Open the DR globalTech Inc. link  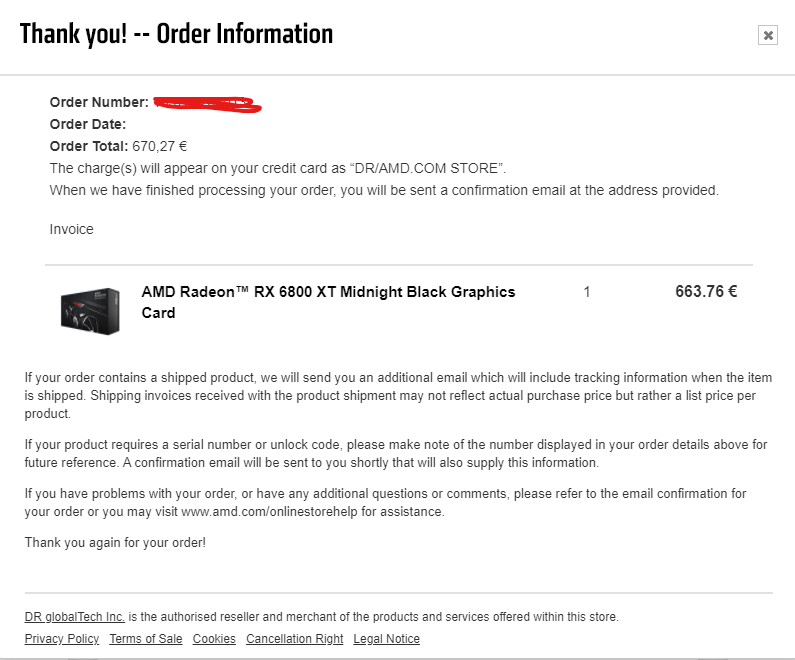75,617
